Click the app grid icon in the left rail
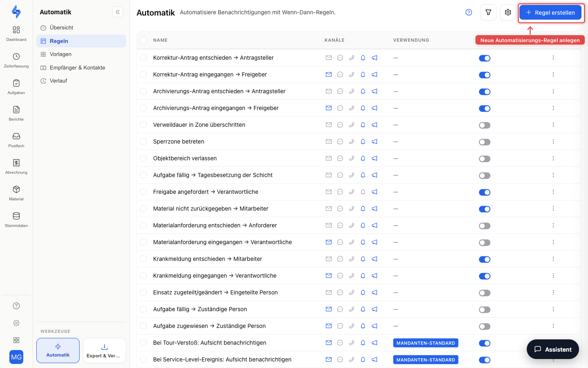Viewport: 588px width, 368px height. 16,340
